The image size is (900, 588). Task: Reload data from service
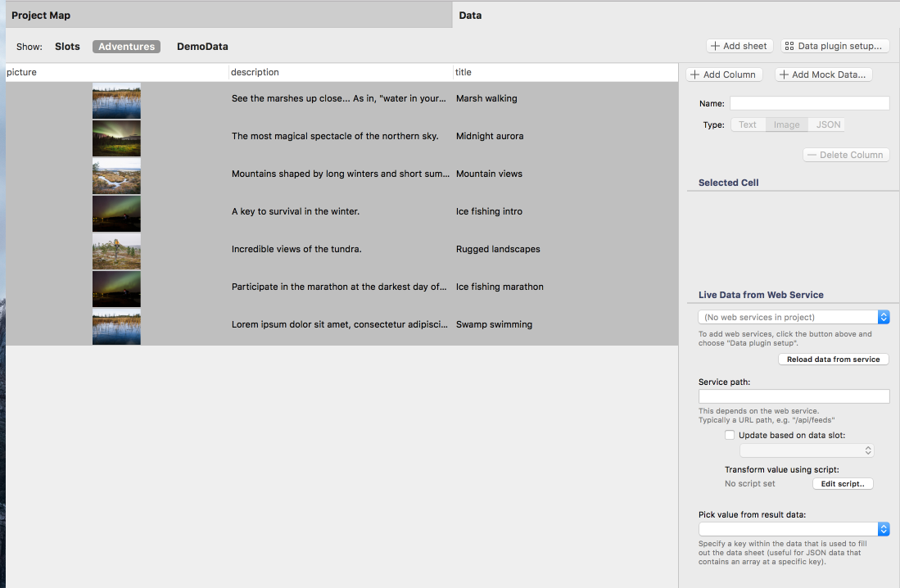pyautogui.click(x=833, y=360)
